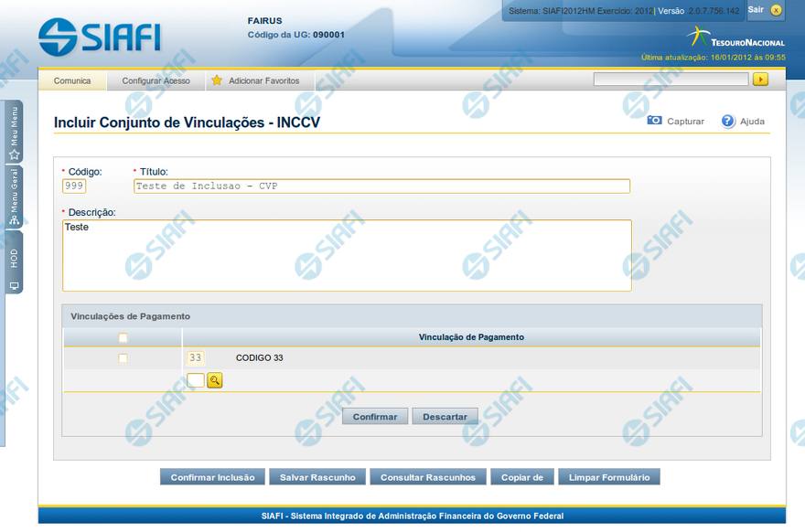This screenshot has height=532, width=805.
Task: Click the yellow arrow go button
Action: (x=760, y=80)
